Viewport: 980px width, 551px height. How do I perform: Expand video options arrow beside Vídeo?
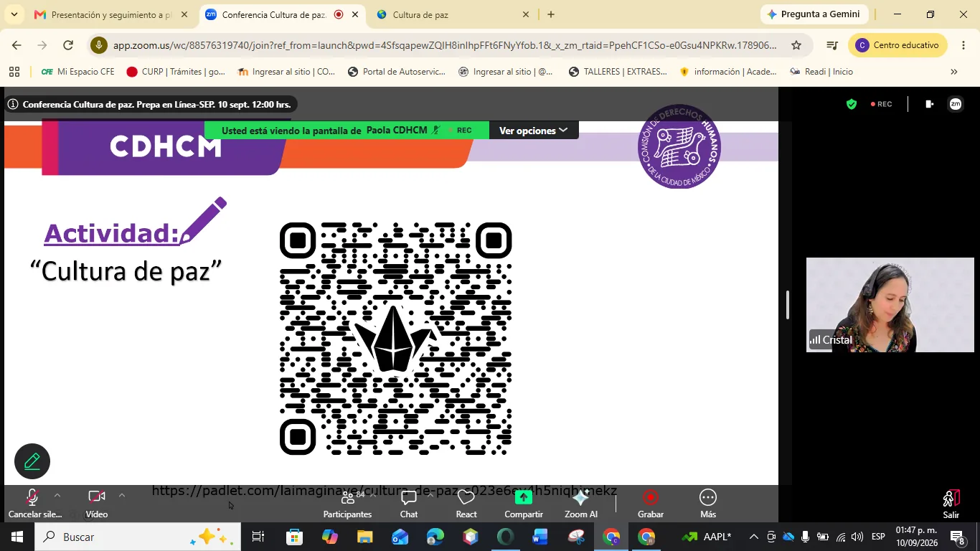(x=121, y=496)
